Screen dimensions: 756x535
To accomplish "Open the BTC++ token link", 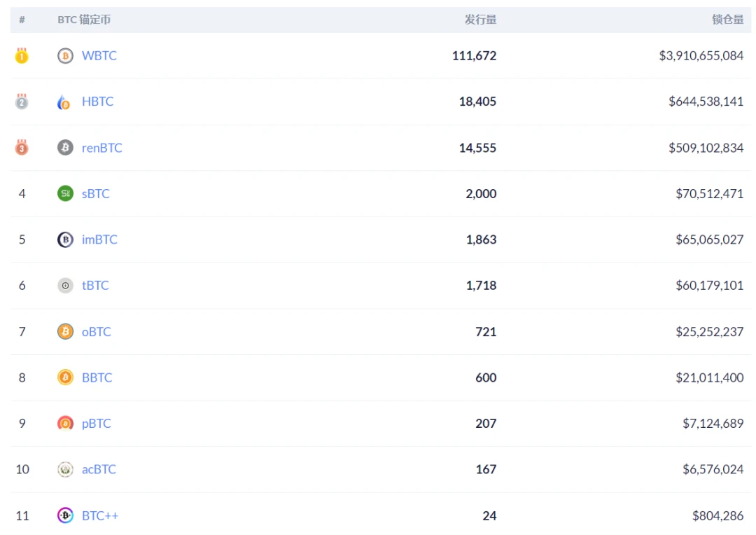I will pos(100,515).
